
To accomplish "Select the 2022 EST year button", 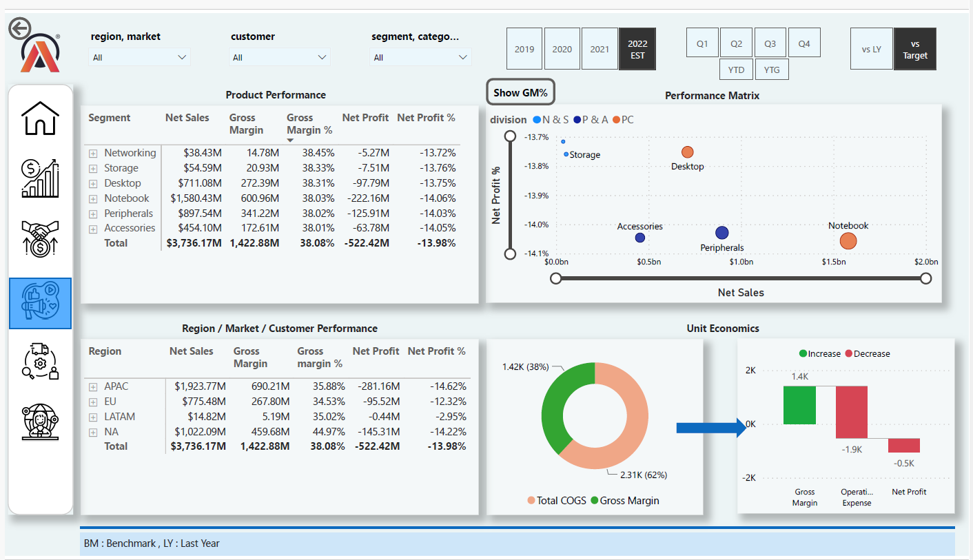I will tap(637, 48).
